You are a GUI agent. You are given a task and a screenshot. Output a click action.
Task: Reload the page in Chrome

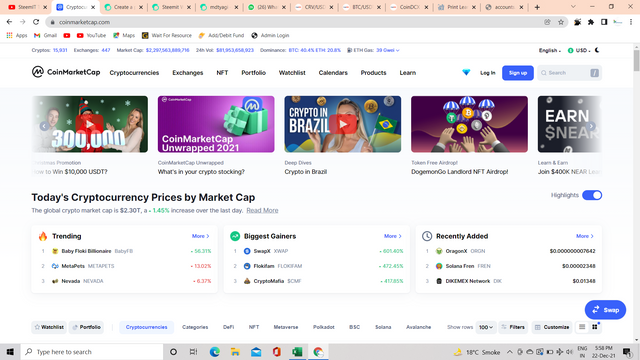pos(36,22)
